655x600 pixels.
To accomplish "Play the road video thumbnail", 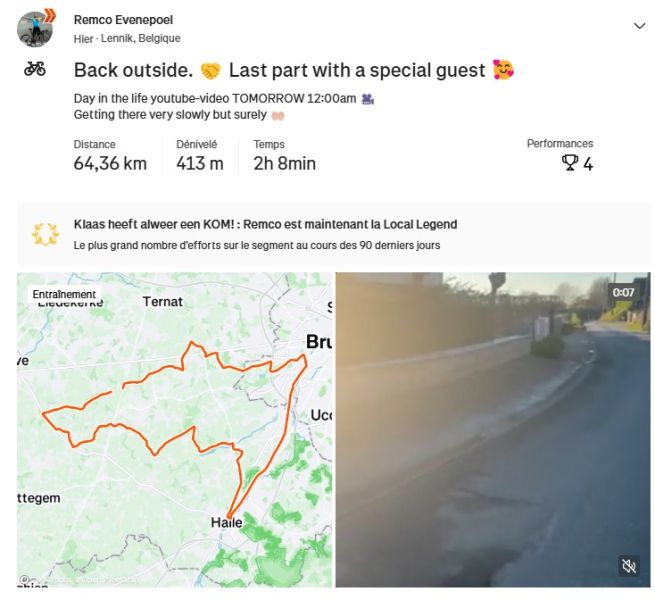I will (x=493, y=430).
